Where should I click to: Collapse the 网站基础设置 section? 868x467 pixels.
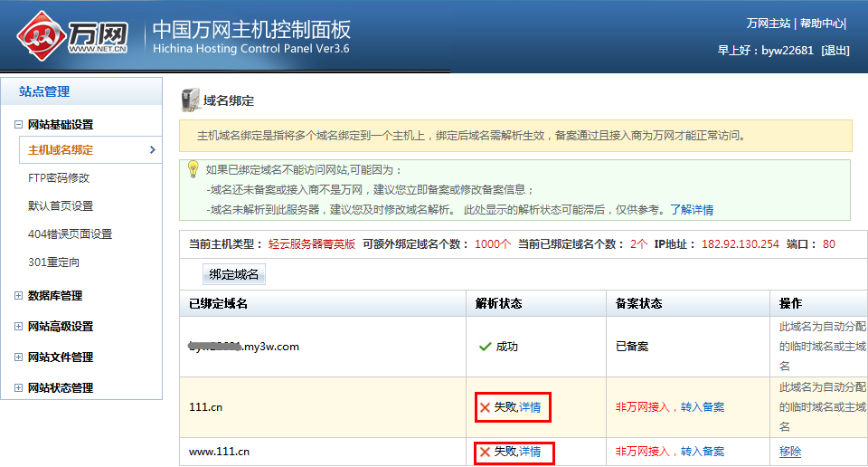click(19, 125)
